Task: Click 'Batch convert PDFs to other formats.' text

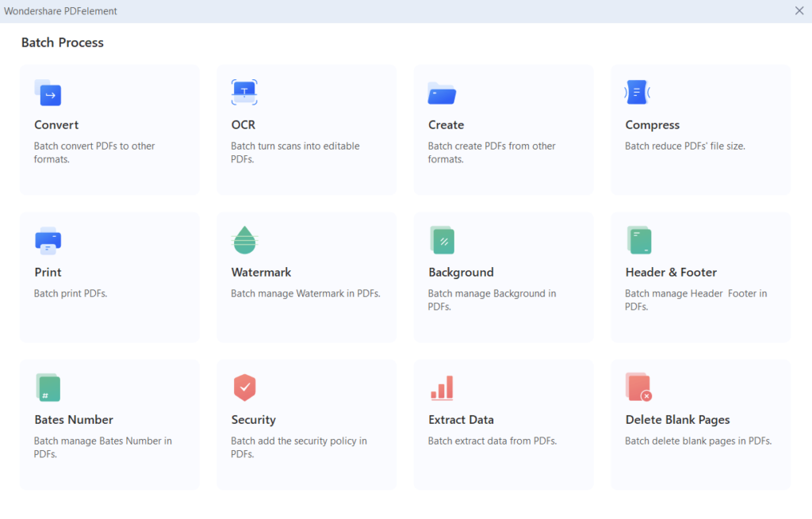Action: (94, 153)
